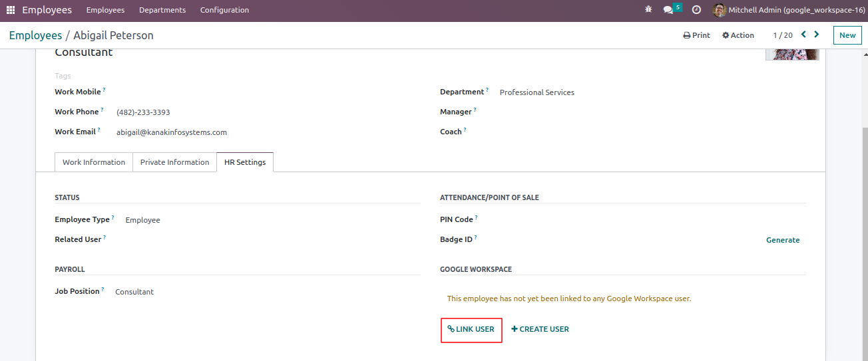Click the Job Position help question mark

103,289
